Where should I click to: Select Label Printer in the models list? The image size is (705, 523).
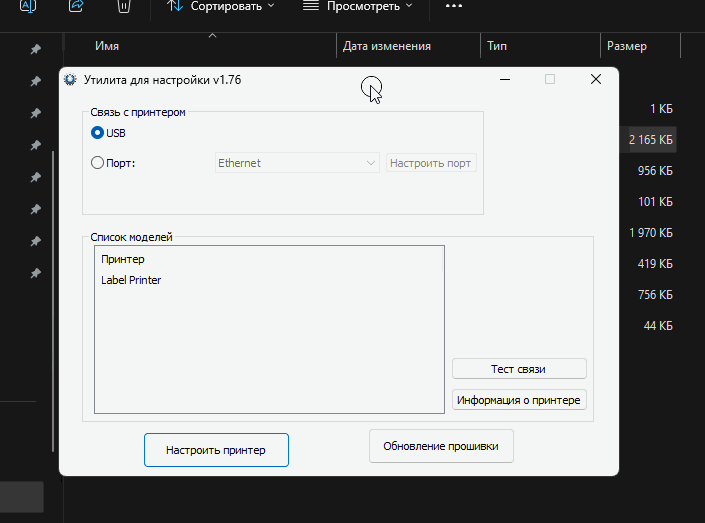(x=131, y=280)
